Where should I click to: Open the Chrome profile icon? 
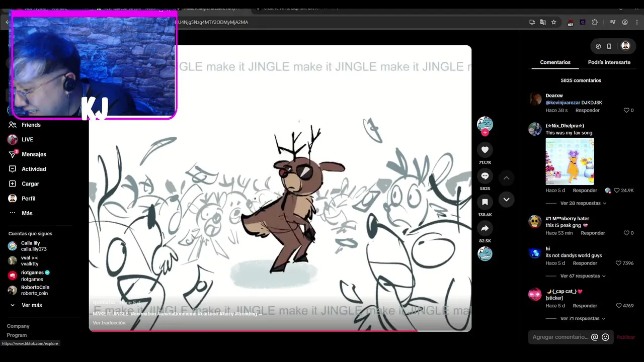click(x=625, y=22)
